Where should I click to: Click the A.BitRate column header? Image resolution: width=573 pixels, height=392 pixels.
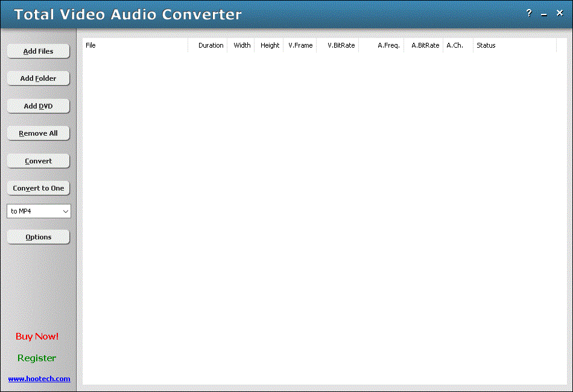pos(423,45)
